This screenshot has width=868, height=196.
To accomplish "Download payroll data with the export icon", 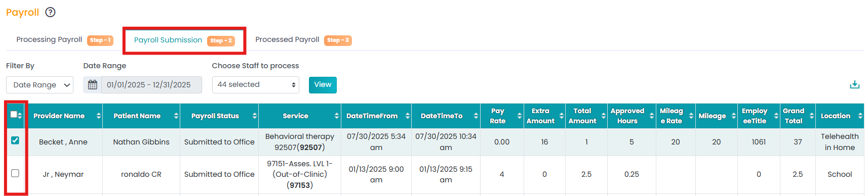I will tap(855, 84).
